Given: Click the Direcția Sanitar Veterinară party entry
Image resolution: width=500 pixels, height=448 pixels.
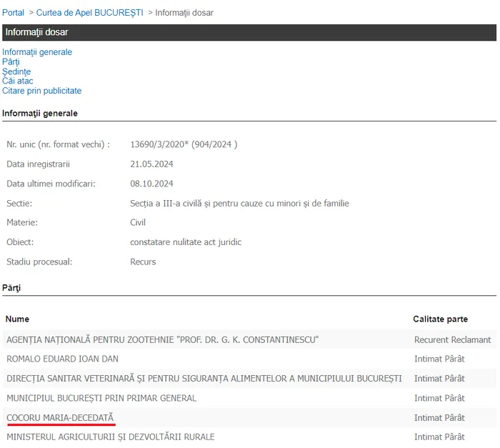Looking at the screenshot, I should tap(204, 378).
